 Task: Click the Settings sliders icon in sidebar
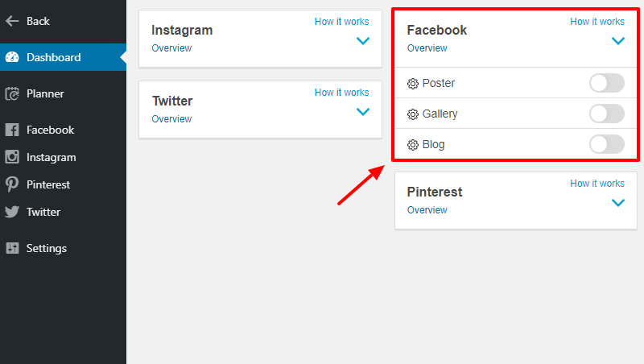(12, 248)
